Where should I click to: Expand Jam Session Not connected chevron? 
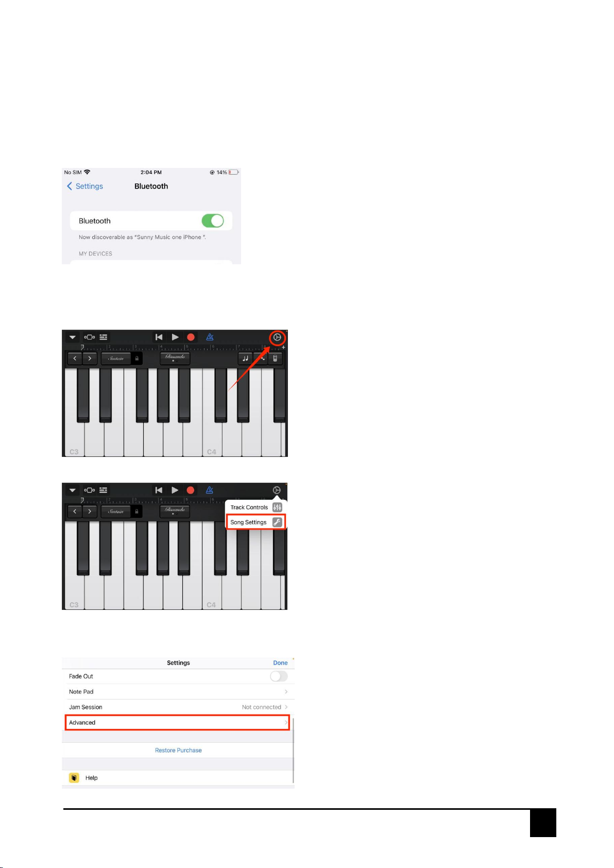click(x=286, y=707)
